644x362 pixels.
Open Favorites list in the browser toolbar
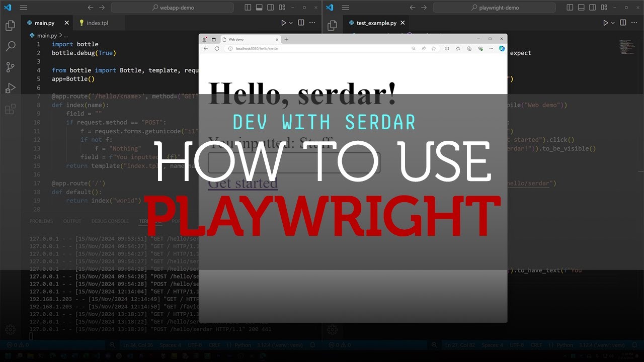click(458, 49)
